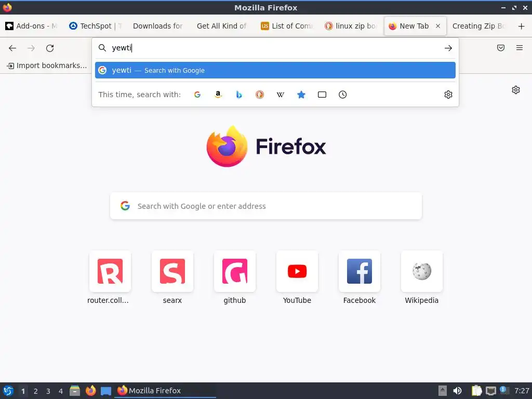Viewport: 532px width, 399px height.
Task: Open search settings gear in dropdown
Action: (448, 95)
